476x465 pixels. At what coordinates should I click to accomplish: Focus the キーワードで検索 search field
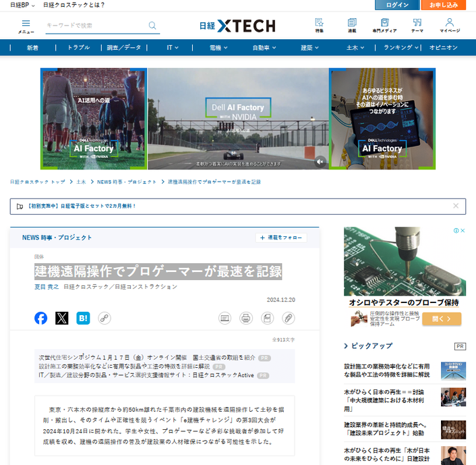pos(94,26)
